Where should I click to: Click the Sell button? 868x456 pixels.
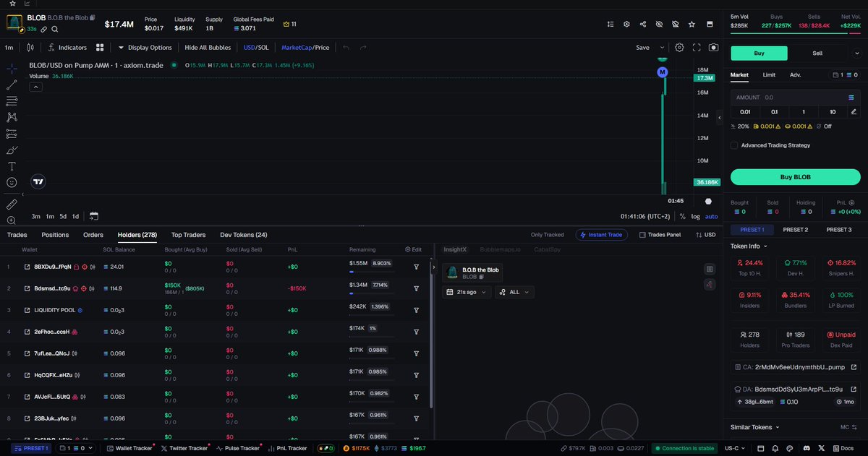coord(817,53)
